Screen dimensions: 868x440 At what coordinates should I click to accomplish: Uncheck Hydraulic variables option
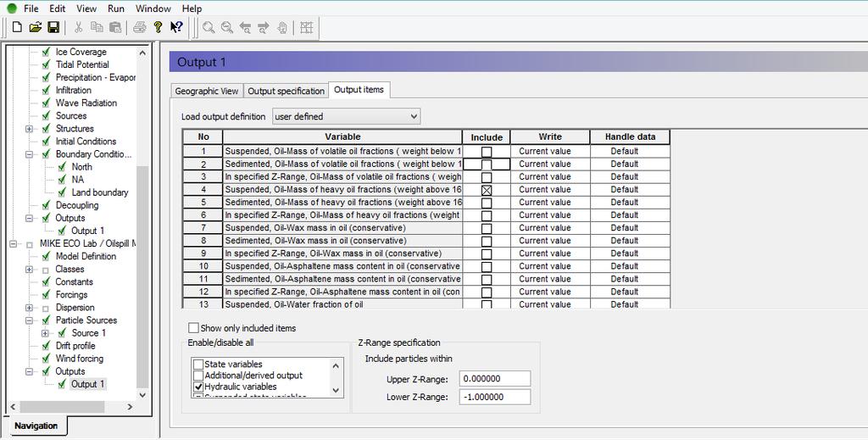pyautogui.click(x=198, y=387)
